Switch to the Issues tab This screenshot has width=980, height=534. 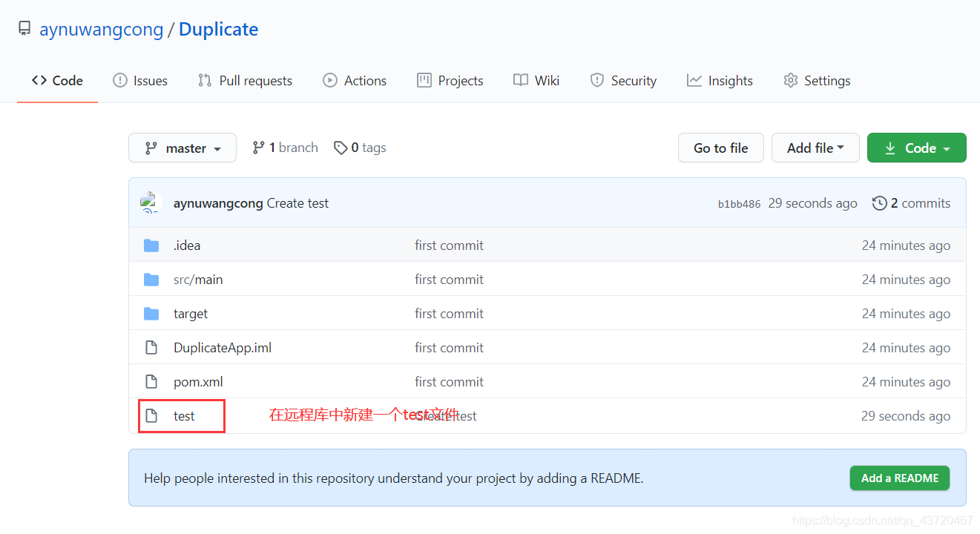pyautogui.click(x=140, y=80)
